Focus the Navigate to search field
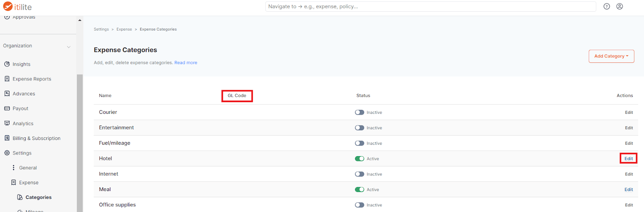The width and height of the screenshot is (644, 212). click(x=430, y=6)
